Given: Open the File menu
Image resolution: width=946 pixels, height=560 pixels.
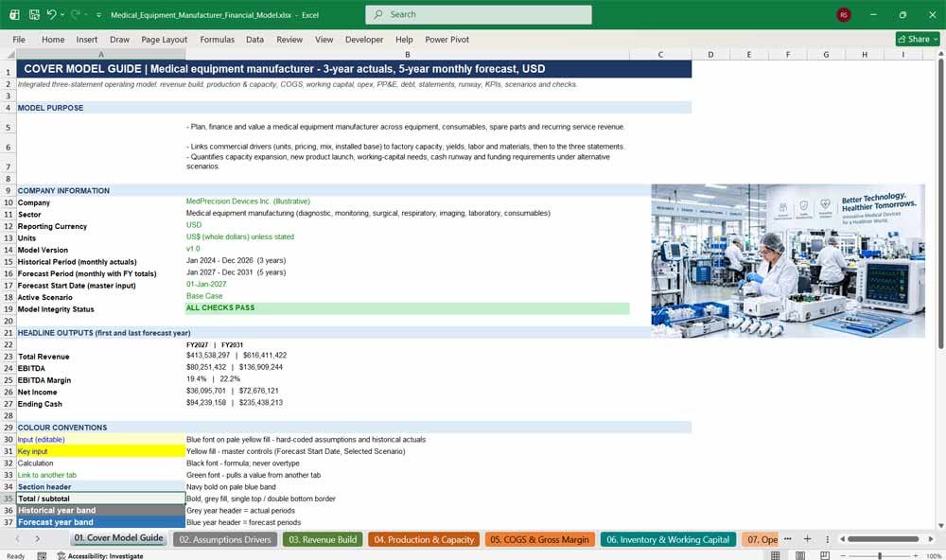Looking at the screenshot, I should [x=19, y=39].
